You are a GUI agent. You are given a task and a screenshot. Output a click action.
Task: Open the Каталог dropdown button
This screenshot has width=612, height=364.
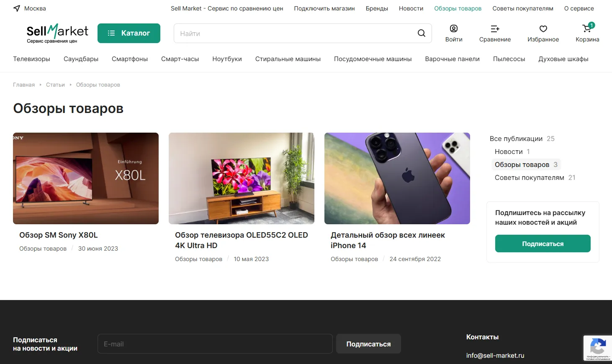[129, 33]
